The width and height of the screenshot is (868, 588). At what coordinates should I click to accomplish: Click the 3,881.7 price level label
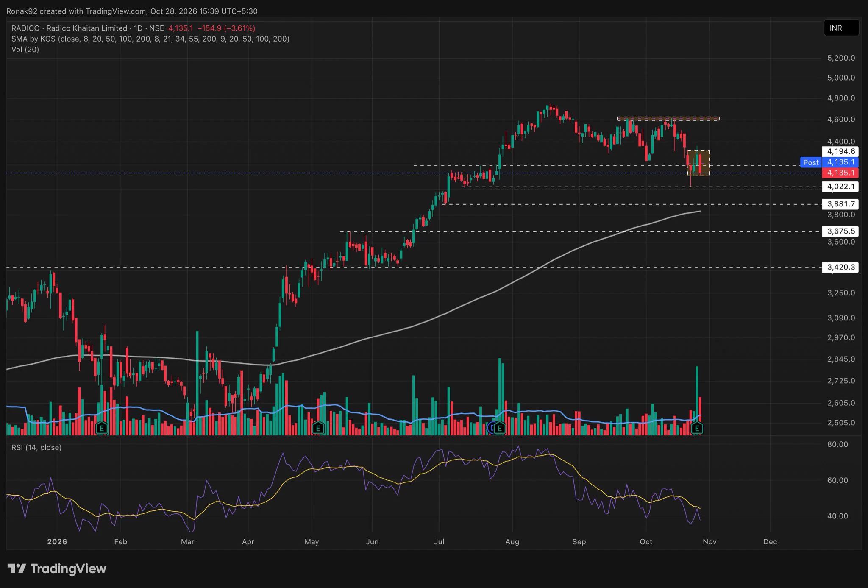(x=840, y=204)
